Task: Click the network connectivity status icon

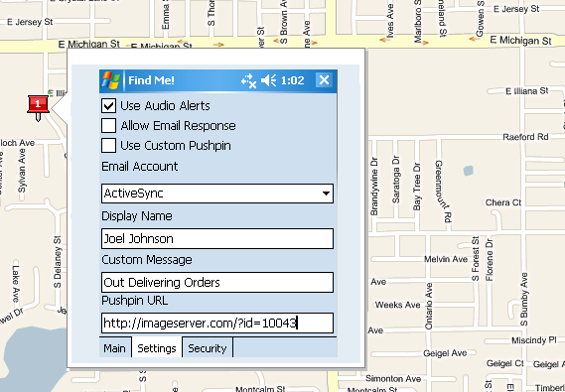Action: pos(248,80)
